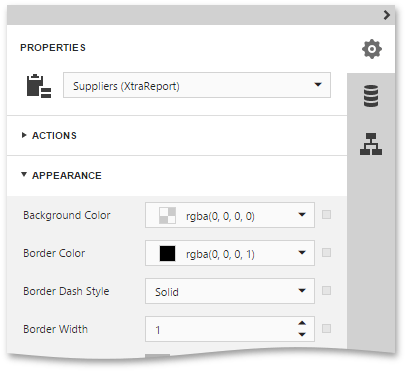
Task: Toggle the Border Dash Style marker square
Action: click(x=326, y=290)
